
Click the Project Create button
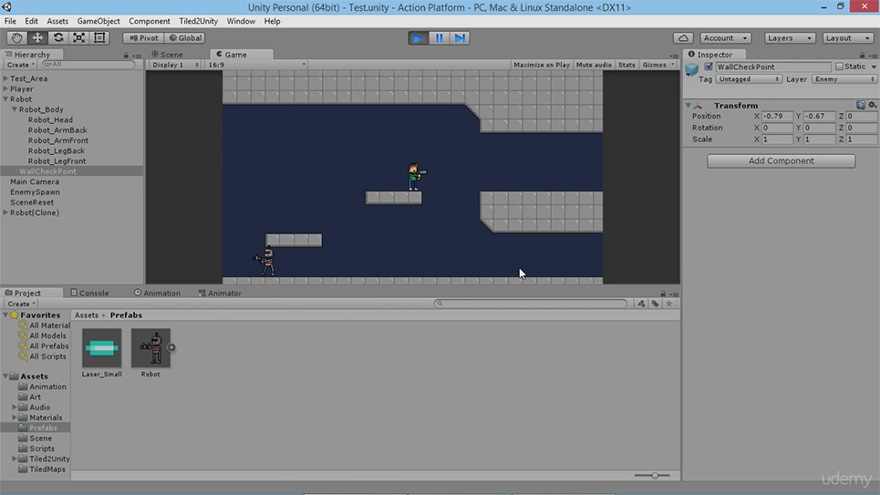tap(20, 304)
